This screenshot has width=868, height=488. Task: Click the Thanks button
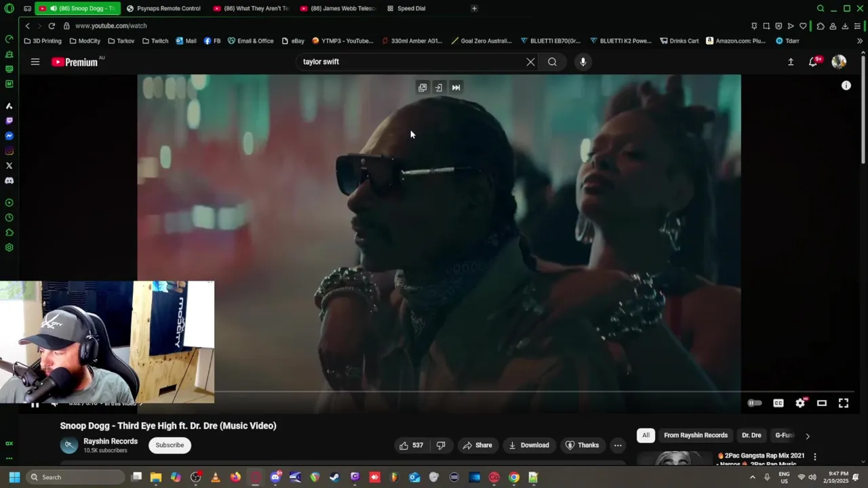click(582, 445)
